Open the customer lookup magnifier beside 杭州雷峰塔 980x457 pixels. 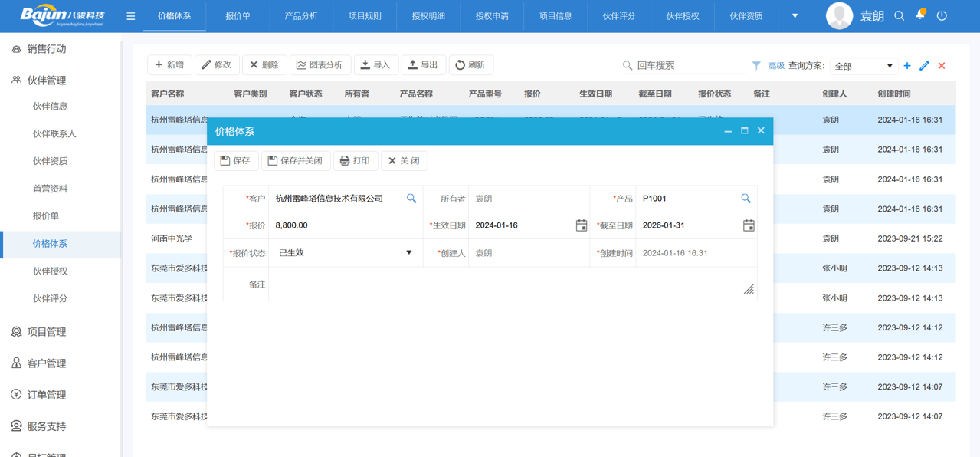pos(411,198)
